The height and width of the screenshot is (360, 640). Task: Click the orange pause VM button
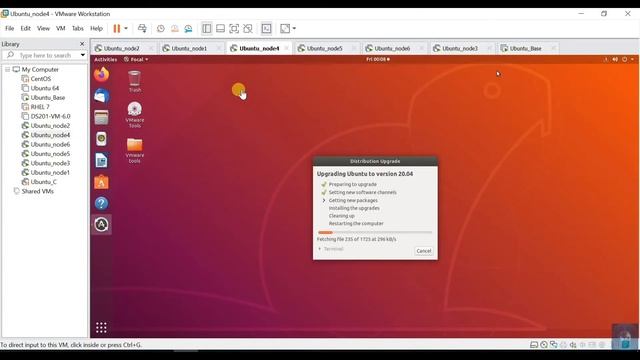(117, 29)
